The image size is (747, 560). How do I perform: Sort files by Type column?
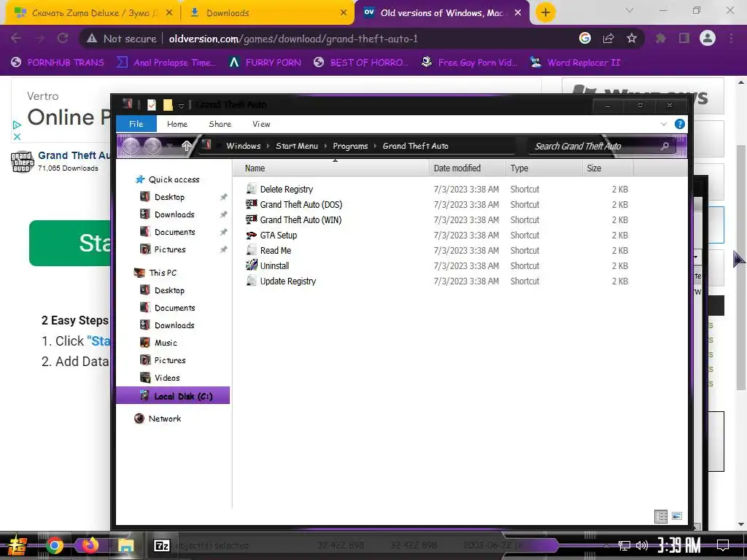pos(543,168)
